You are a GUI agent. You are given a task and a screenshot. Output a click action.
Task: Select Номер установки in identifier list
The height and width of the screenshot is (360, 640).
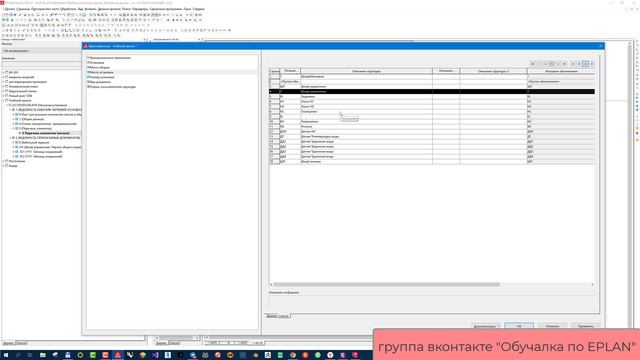pyautogui.click(x=102, y=77)
